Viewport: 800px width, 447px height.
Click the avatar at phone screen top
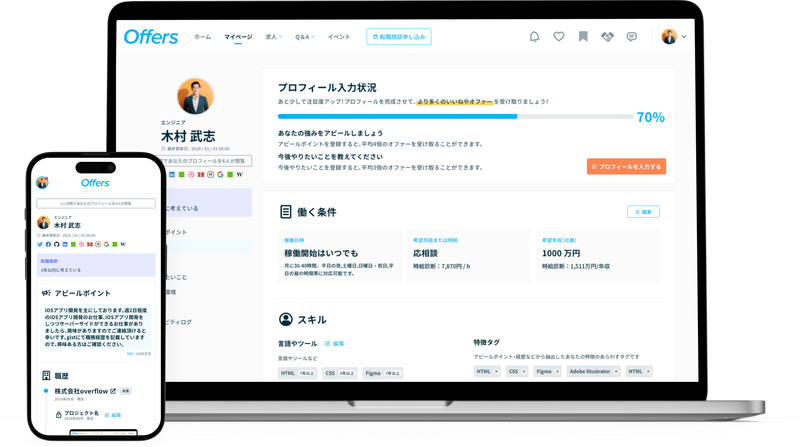click(42, 183)
